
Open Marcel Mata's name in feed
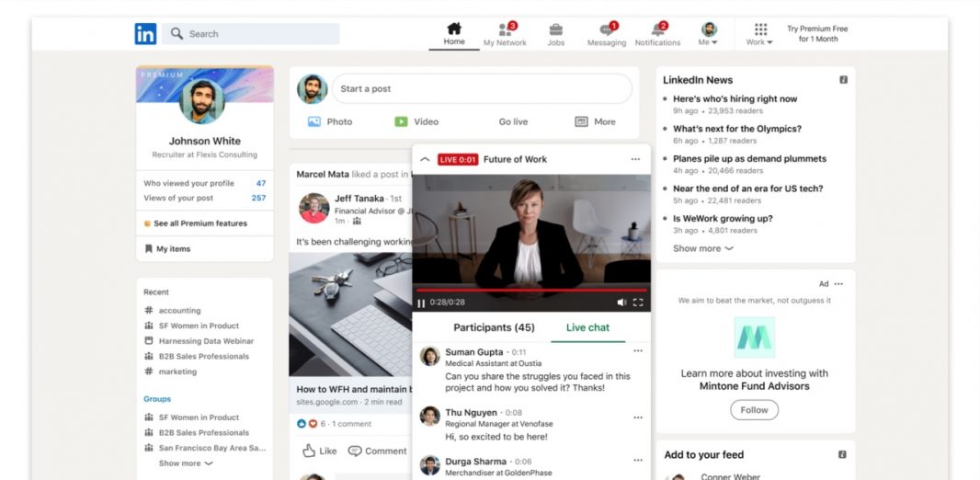(323, 175)
